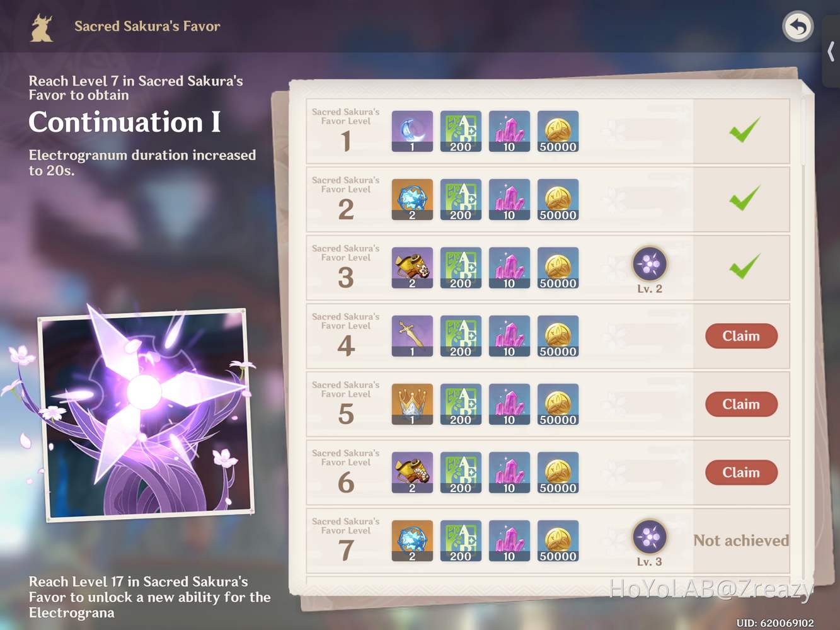
Task: Tap the level 6 pink crystal primogem reward
Action: (509, 472)
